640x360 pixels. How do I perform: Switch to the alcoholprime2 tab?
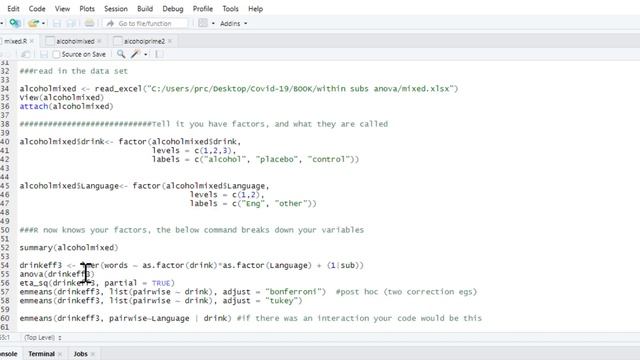(144, 41)
